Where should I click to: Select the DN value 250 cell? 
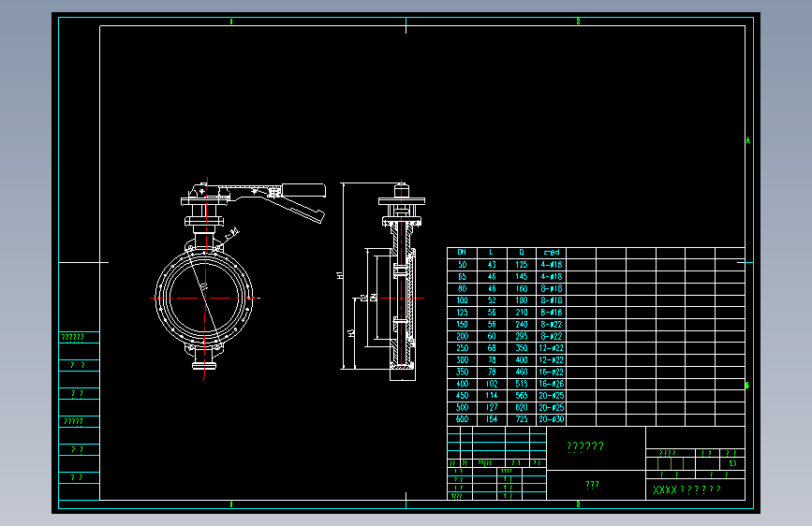tap(462, 348)
